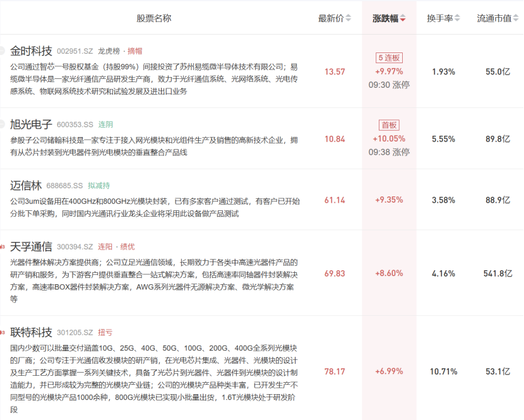Image resolution: width=524 pixels, height=420 pixels.
Task: Sort by 换手率 using its sort arrows
Action: coord(457,18)
